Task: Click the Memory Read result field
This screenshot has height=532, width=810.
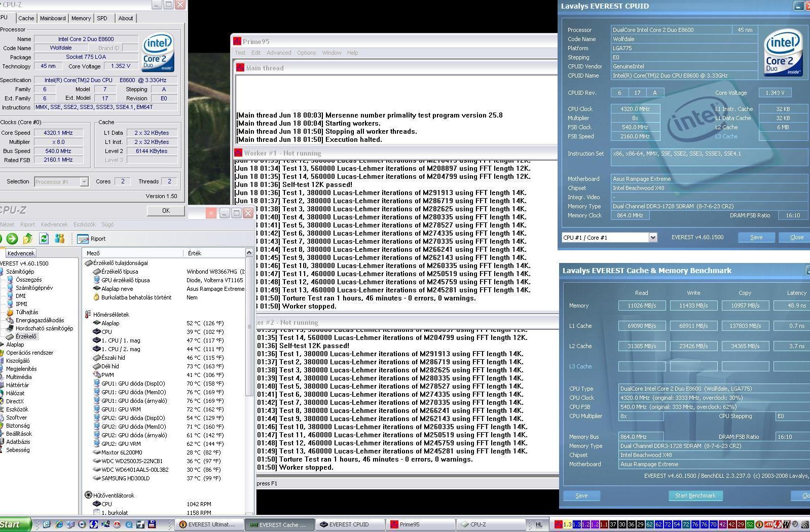Action: tap(642, 306)
